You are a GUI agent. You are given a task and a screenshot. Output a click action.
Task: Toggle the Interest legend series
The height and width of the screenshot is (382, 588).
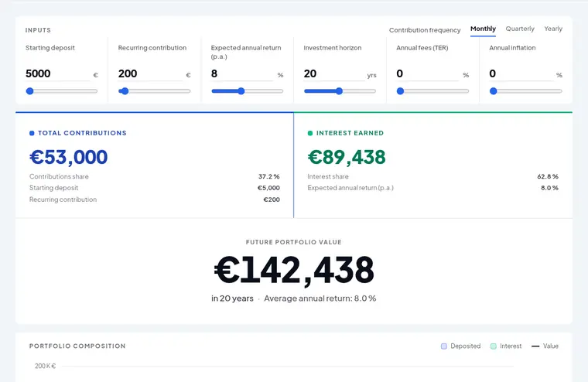[x=506, y=346]
